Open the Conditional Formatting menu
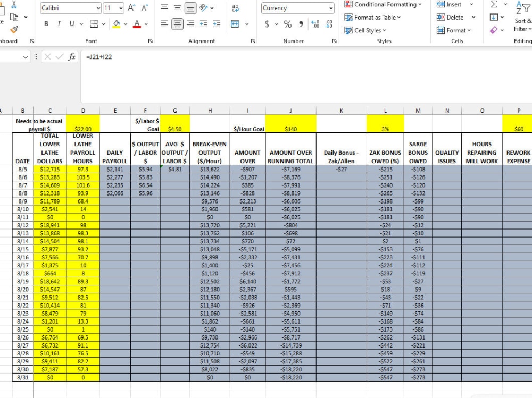Viewport: 532px width, 398px height. point(383,4)
